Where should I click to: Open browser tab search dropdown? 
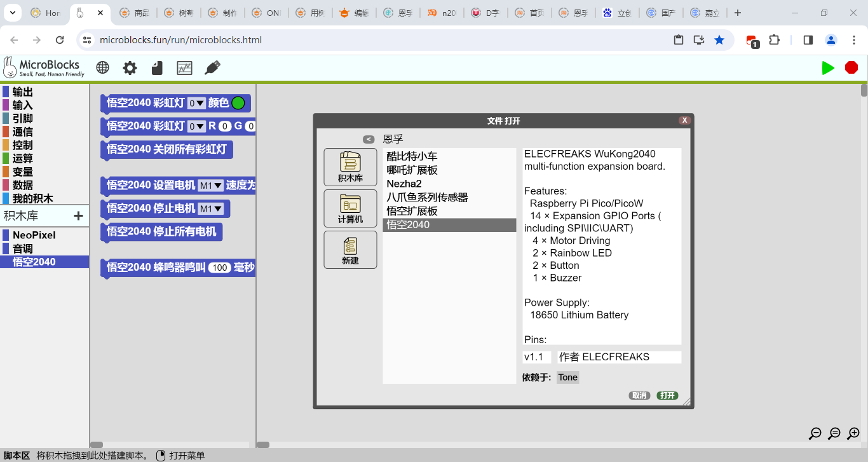click(13, 13)
